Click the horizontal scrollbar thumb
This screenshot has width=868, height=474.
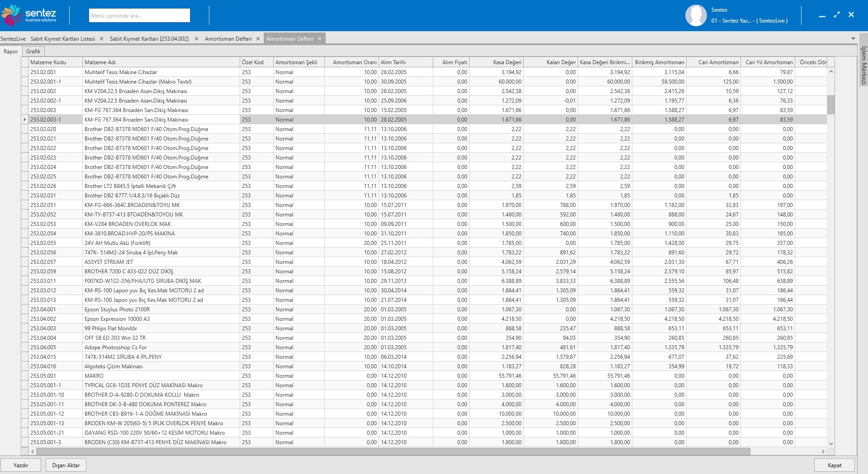(x=393, y=451)
